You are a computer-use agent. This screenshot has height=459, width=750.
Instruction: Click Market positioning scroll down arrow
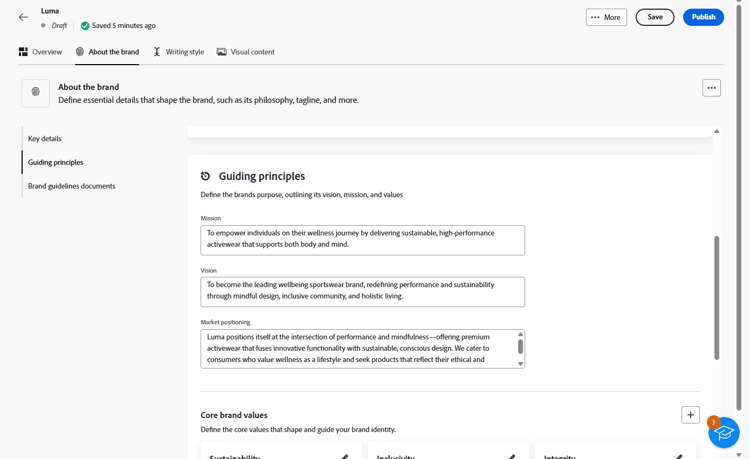point(520,364)
